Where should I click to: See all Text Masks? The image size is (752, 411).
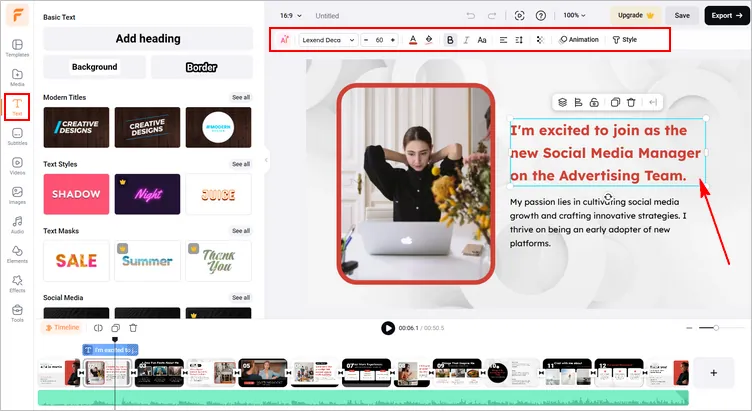(x=241, y=231)
